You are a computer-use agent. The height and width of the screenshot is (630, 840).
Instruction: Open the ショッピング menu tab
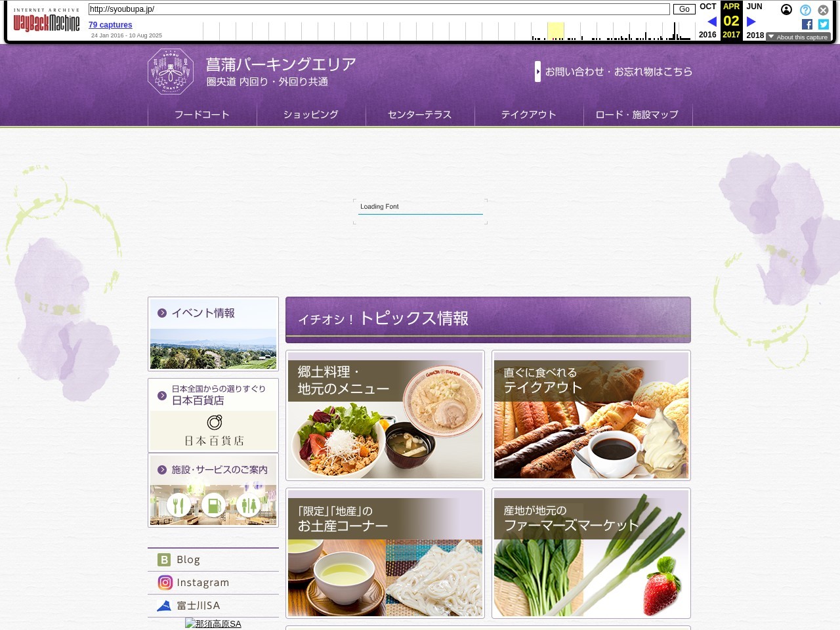pyautogui.click(x=311, y=115)
